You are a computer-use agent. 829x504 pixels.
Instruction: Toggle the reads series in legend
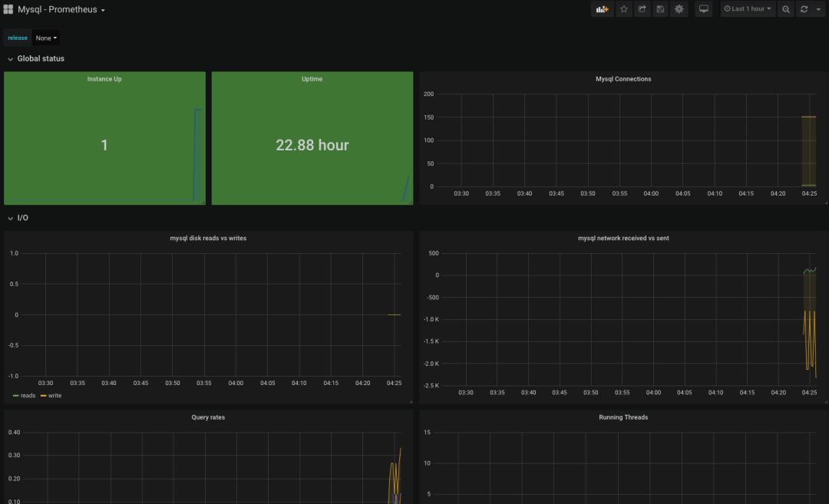(25, 396)
